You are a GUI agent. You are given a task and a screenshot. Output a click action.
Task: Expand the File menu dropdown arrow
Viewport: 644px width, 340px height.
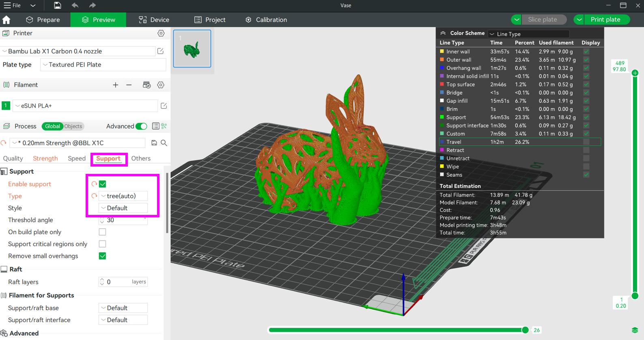(33, 5)
